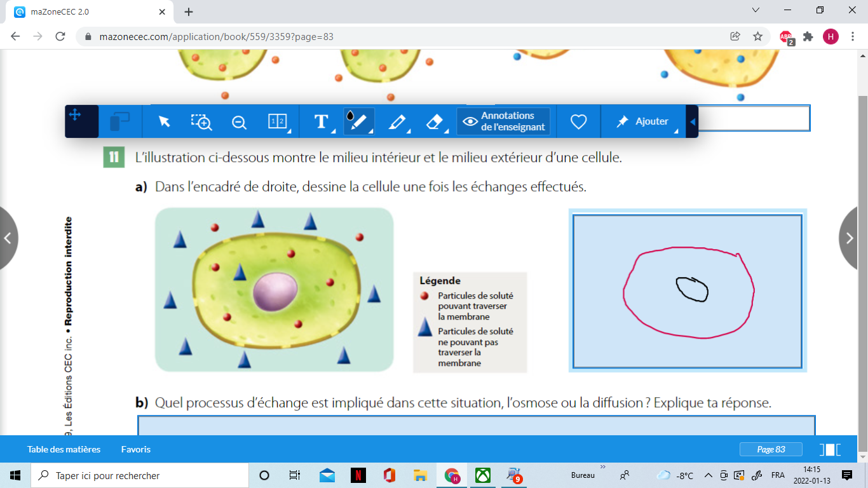Expand the Ajouter pin menu
This screenshot has height=488, width=868.
point(642,121)
